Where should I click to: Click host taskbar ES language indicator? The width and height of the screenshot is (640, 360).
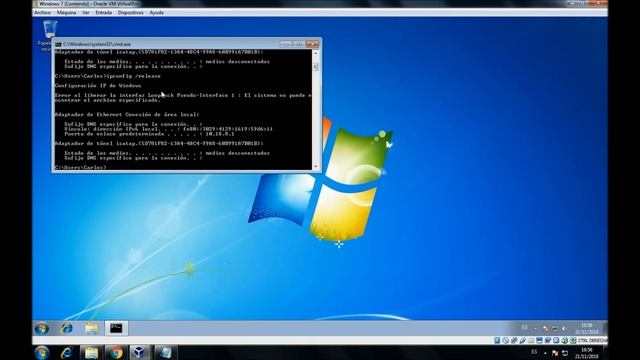(x=534, y=352)
